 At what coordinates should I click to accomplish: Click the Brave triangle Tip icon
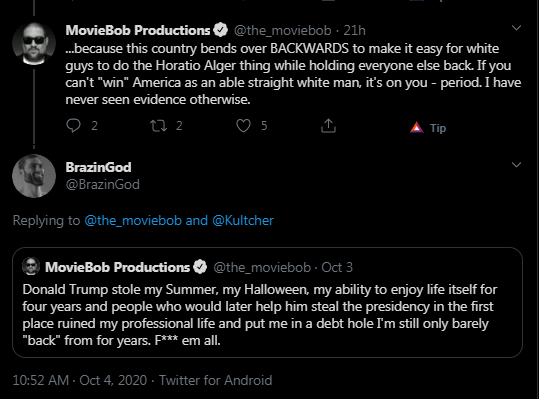click(417, 128)
